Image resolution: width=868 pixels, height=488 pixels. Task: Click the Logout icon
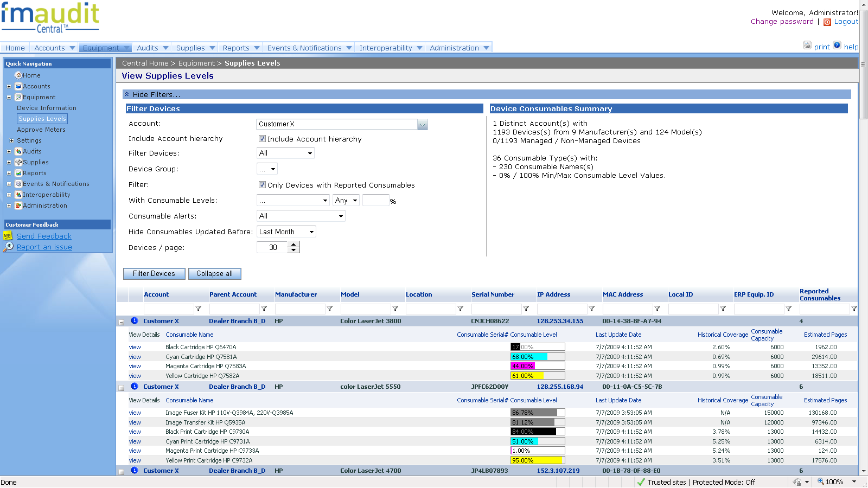827,22
